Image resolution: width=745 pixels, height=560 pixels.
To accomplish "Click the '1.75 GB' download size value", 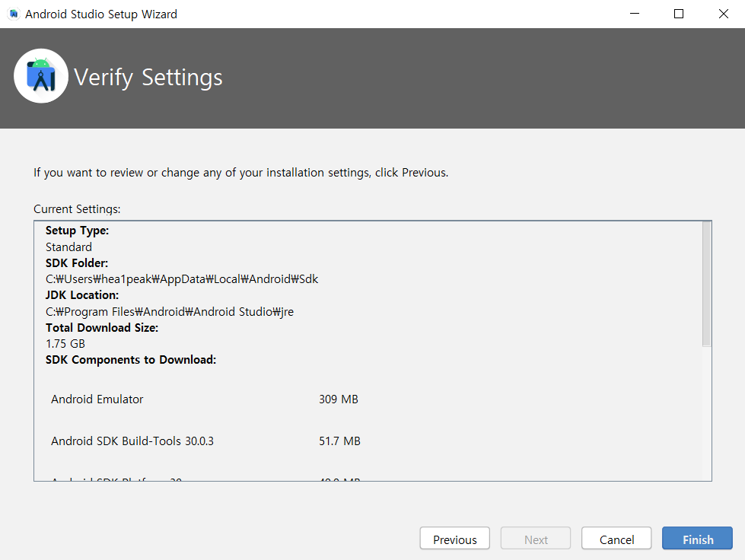I will click(x=65, y=343).
